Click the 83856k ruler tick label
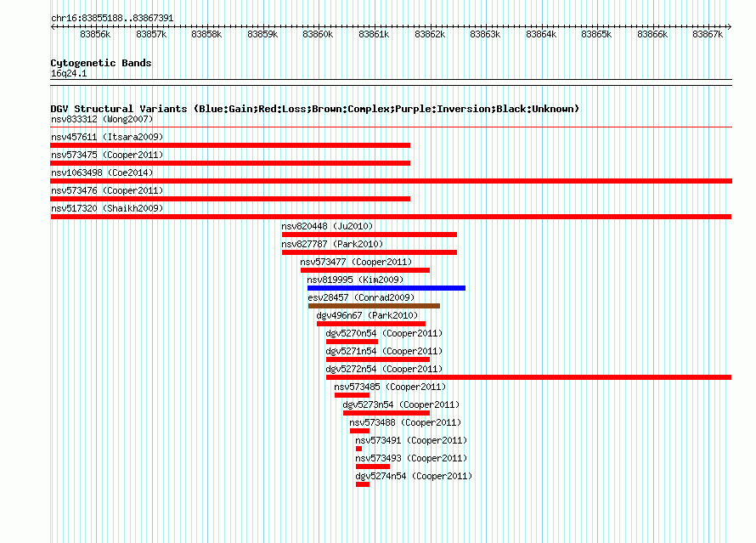This screenshot has width=756, height=543. click(95, 34)
